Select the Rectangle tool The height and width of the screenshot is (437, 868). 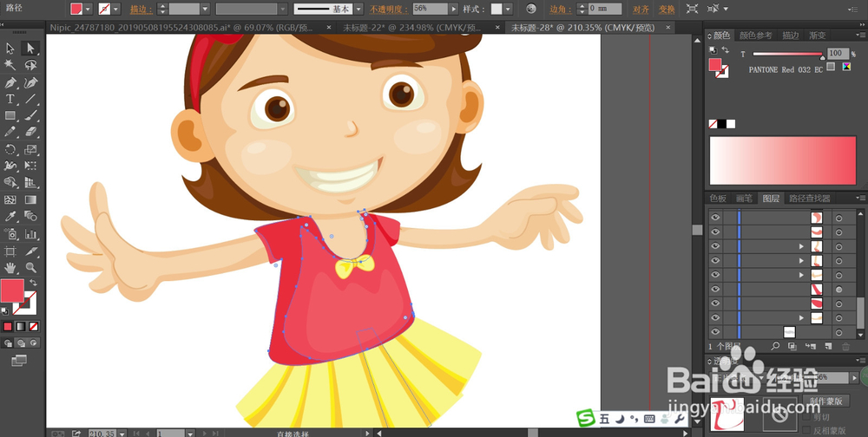[x=10, y=115]
